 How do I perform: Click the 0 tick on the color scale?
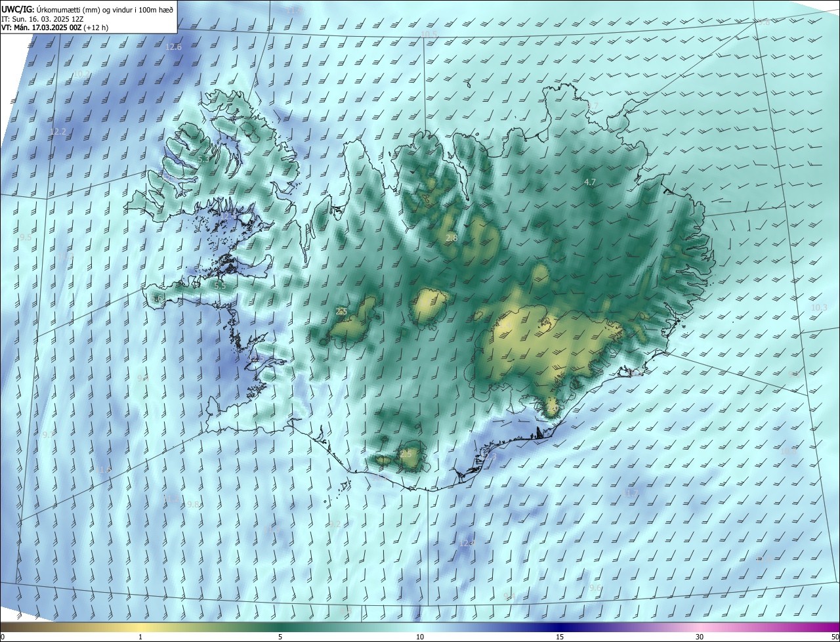(x=2, y=637)
